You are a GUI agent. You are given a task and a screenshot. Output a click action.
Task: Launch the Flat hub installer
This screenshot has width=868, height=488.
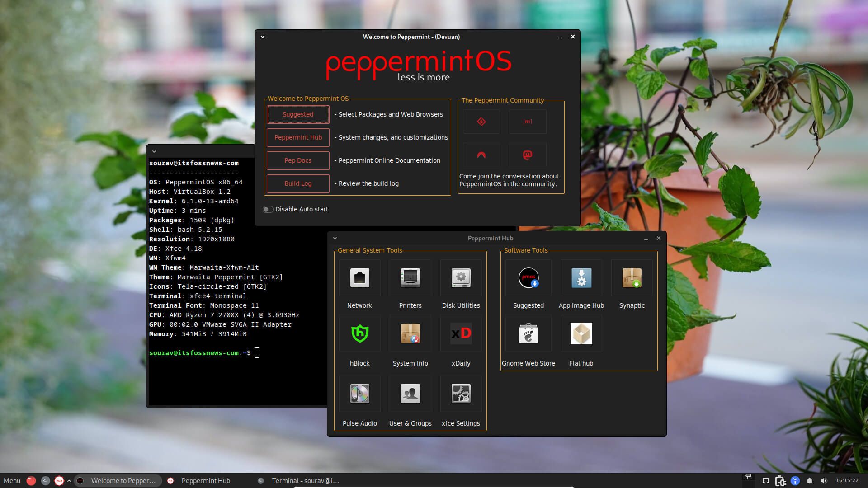click(581, 333)
